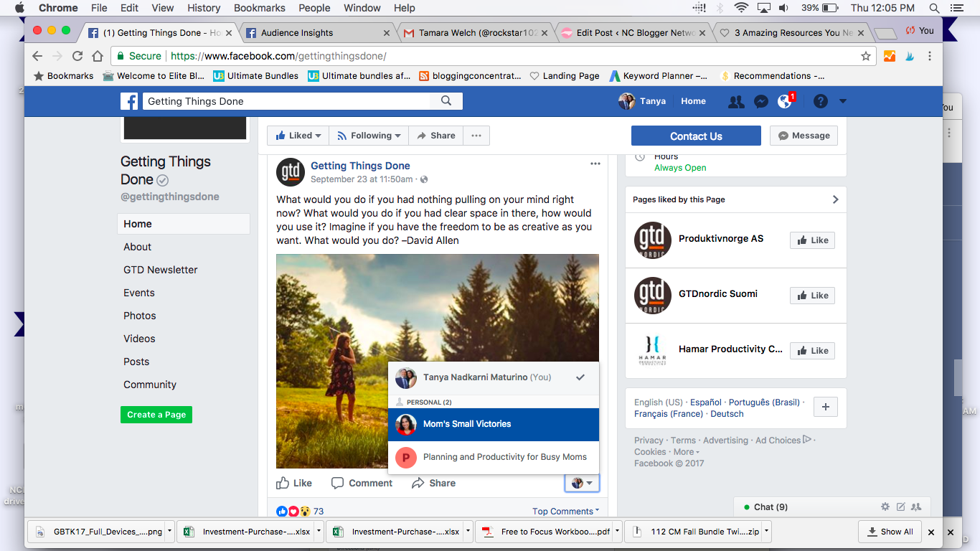Open post options three-dot menu
Image resolution: width=980 pixels, height=551 pixels.
pos(595,164)
